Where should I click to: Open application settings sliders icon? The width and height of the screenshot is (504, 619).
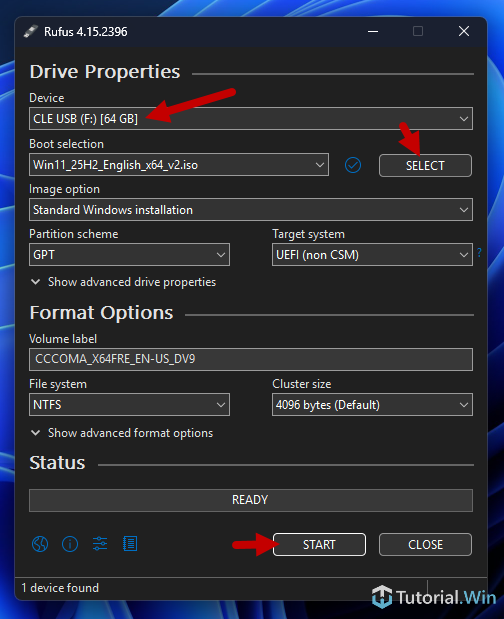point(100,544)
